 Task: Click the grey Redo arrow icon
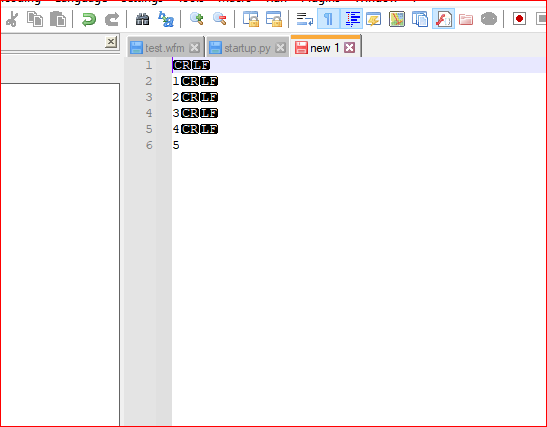coord(112,19)
